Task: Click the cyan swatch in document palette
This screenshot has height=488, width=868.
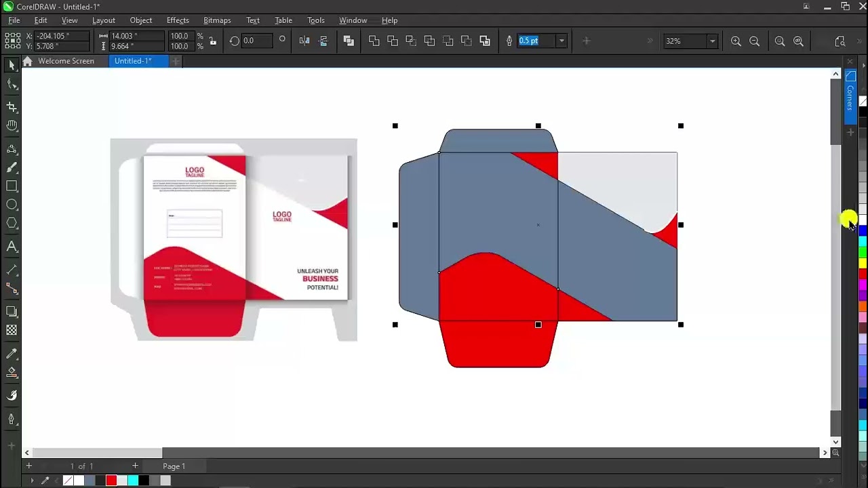Action: coord(133,481)
